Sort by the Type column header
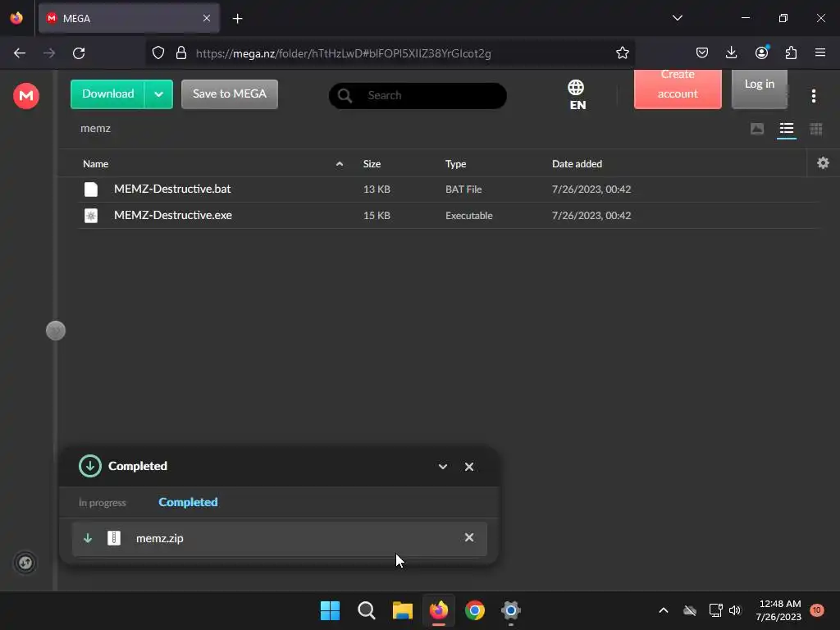This screenshot has height=630, width=840. pos(455,164)
